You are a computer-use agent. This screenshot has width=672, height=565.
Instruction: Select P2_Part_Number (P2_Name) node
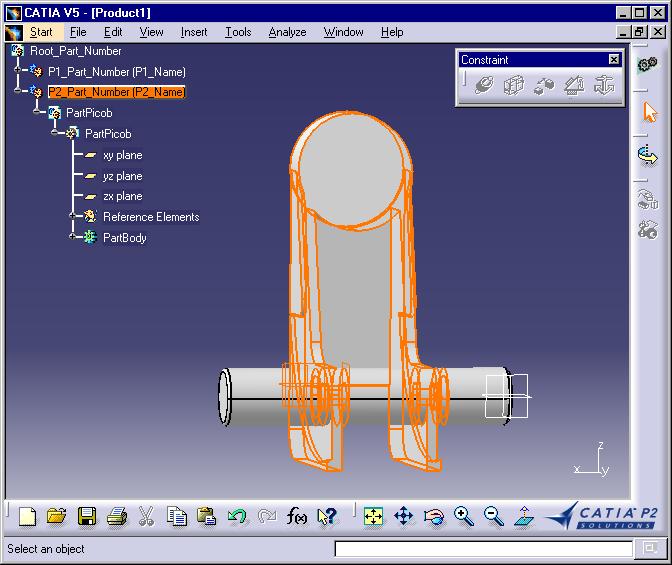click(117, 92)
